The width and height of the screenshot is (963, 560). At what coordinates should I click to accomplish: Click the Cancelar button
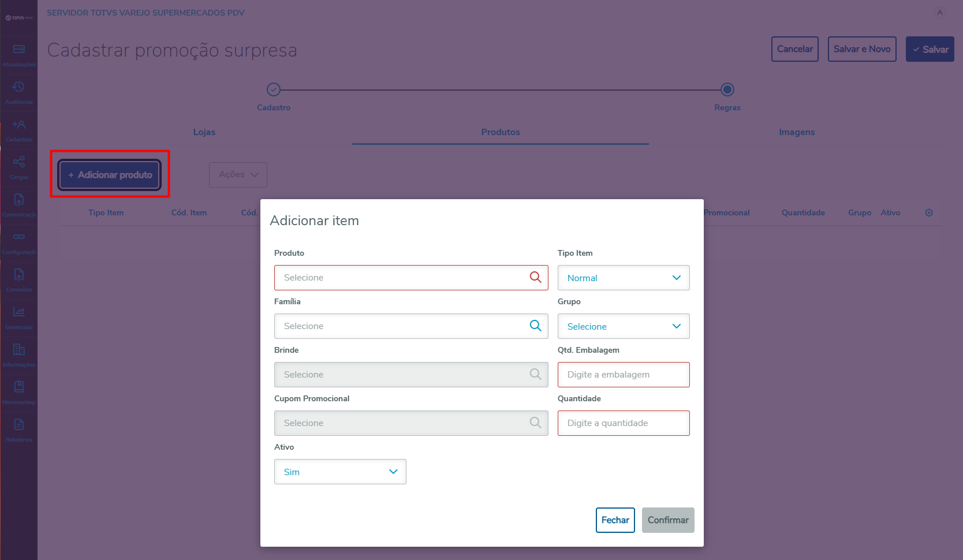pyautogui.click(x=794, y=49)
